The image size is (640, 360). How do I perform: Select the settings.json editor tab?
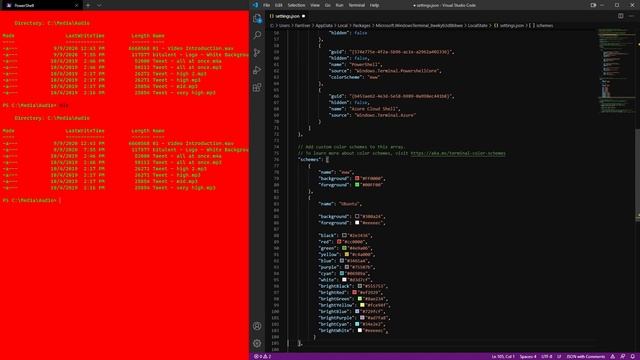[288, 16]
